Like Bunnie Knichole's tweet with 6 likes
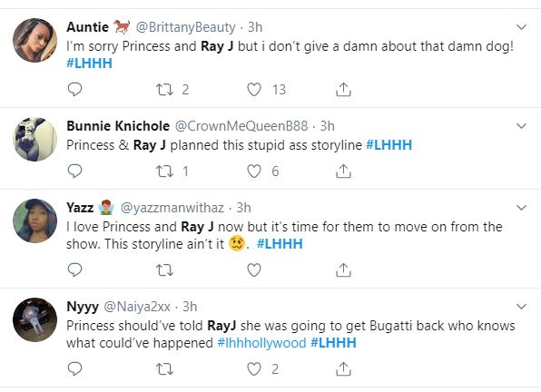 click(254, 171)
